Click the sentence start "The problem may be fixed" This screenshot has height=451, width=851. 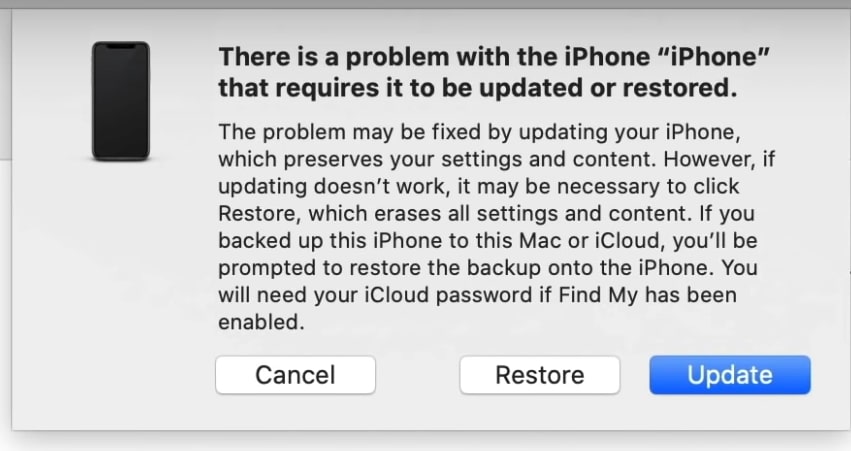pos(320,133)
